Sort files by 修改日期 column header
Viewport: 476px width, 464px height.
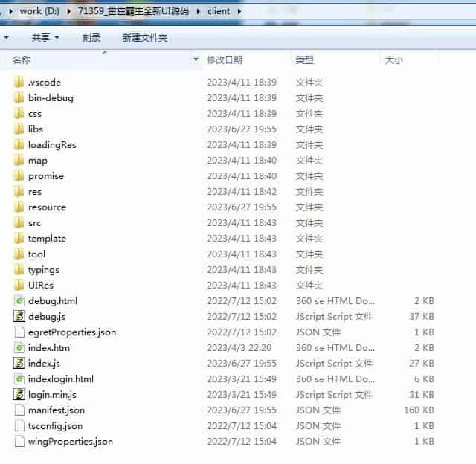pyautogui.click(x=225, y=59)
